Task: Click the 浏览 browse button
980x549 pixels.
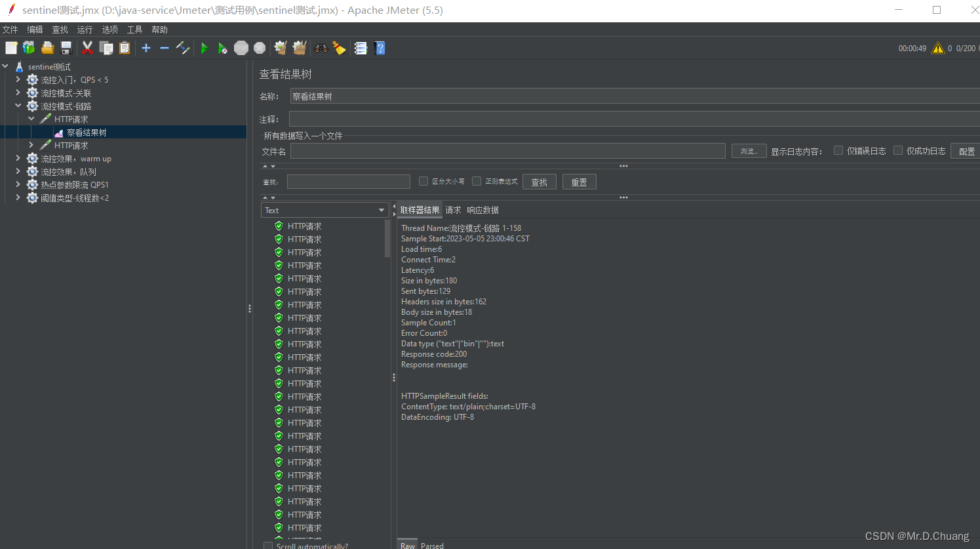Action: [749, 151]
